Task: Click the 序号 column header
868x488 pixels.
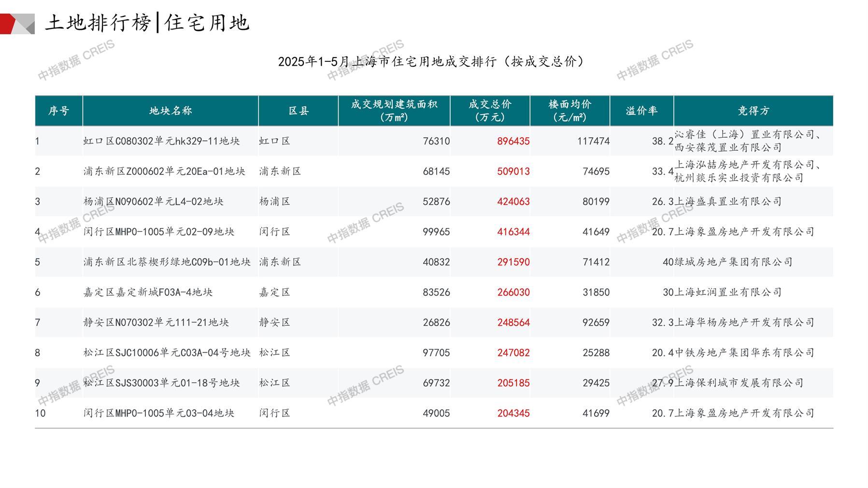Action: (58, 111)
